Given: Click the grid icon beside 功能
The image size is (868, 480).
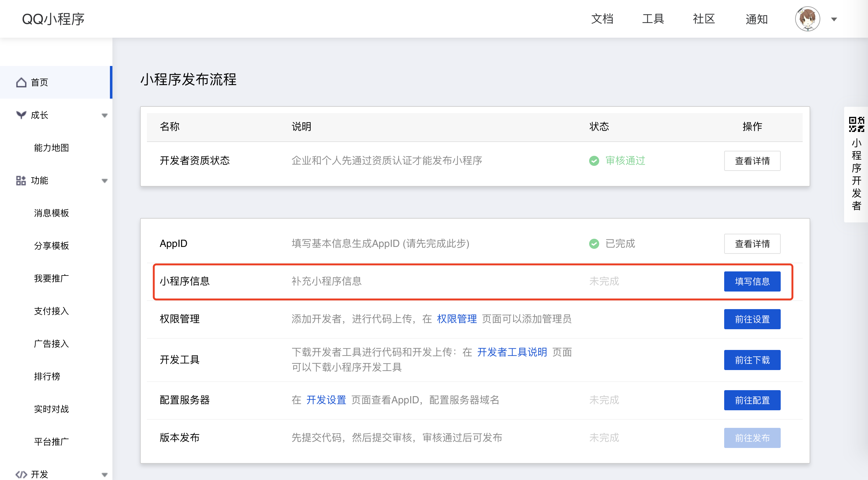Looking at the screenshot, I should [x=21, y=180].
